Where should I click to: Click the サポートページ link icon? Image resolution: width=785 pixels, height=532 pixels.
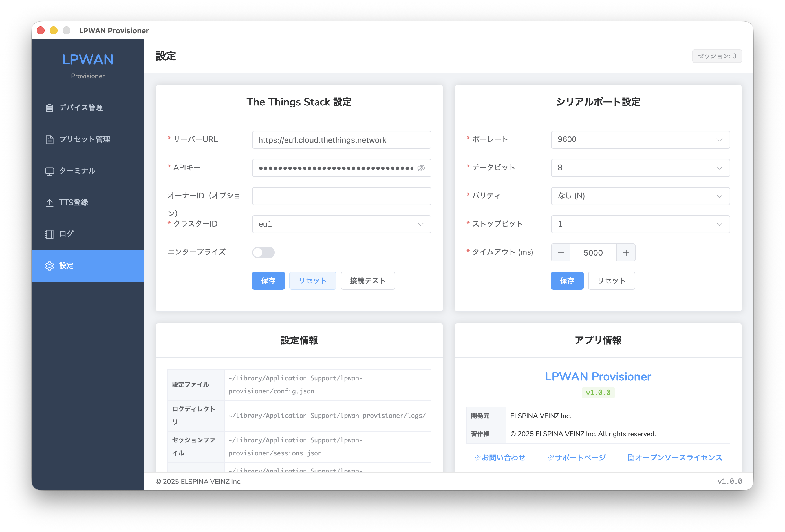[x=551, y=457]
